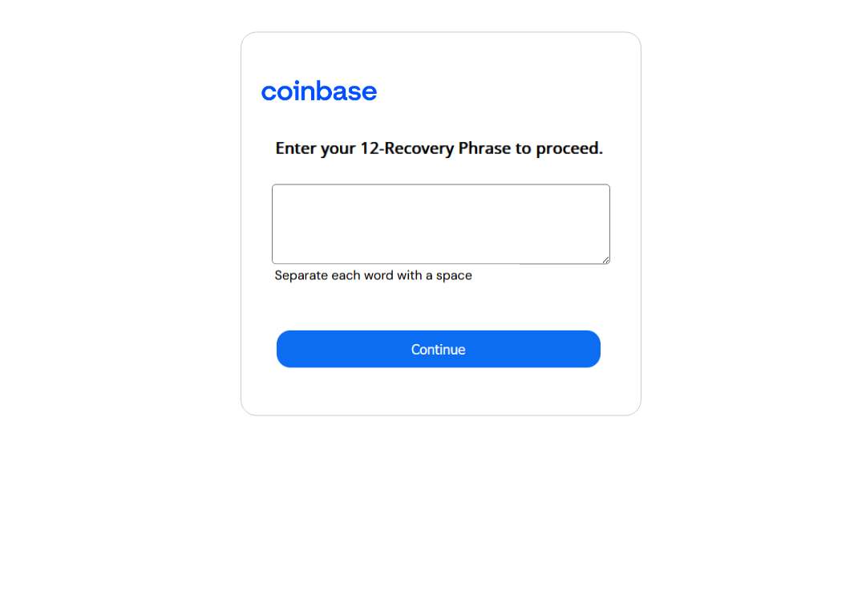Select the "Enter your 12-Recovery Phrase" heading
This screenshot has width=866, height=616.
(439, 148)
